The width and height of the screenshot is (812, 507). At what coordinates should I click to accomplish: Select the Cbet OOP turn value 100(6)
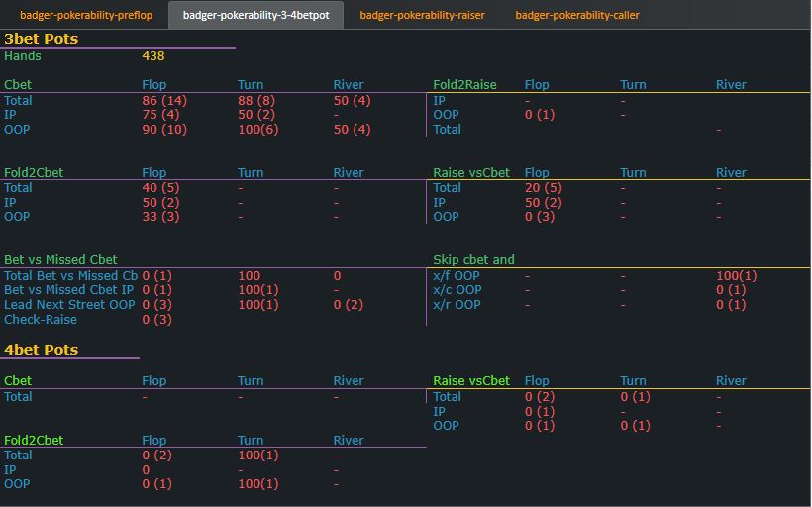(258, 129)
